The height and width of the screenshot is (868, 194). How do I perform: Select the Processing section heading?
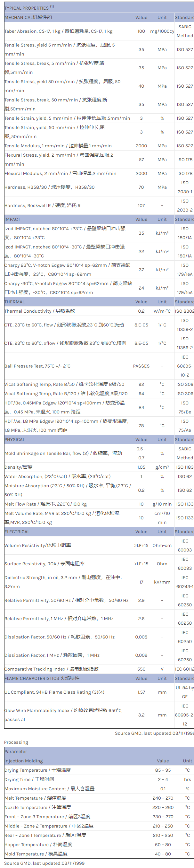16,742
